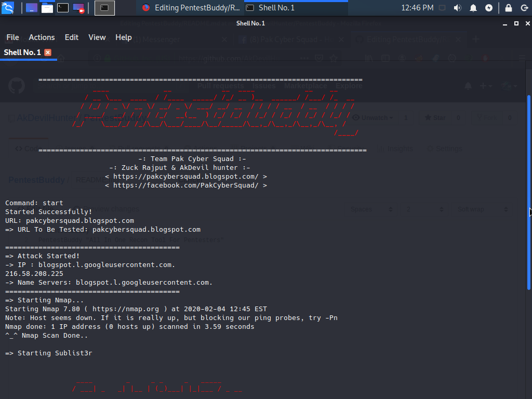Open the power manager lightning tray icon
Screen dimensions: 532x399
click(489, 7)
